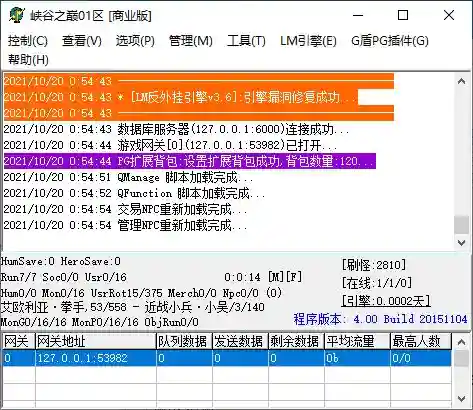Minimize the 峡谷之巅01区 window

(358, 15)
